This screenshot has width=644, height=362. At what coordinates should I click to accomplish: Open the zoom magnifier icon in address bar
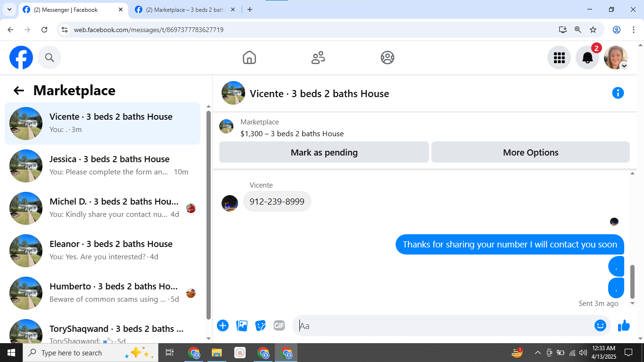(578, 30)
